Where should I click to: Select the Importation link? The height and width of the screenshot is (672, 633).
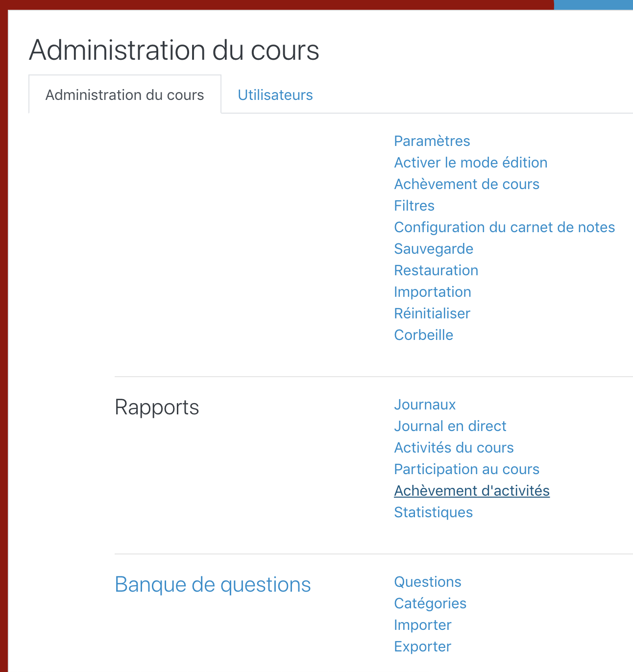click(x=432, y=292)
